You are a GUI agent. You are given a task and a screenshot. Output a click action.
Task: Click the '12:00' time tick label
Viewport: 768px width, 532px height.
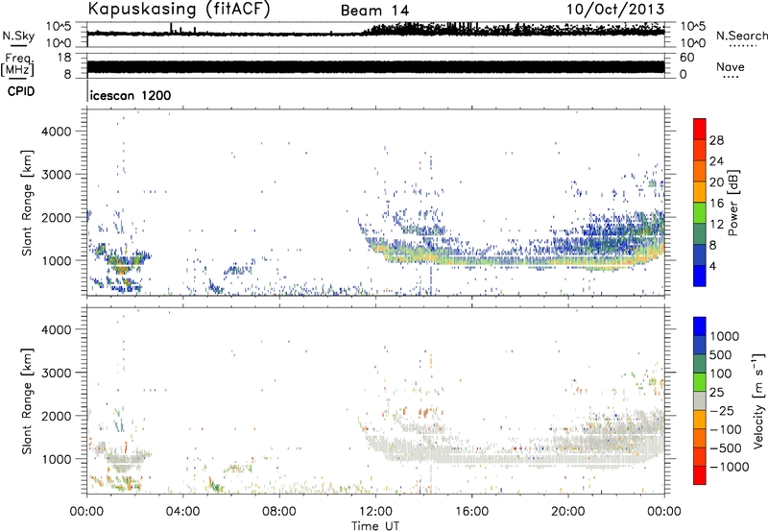coord(375,512)
